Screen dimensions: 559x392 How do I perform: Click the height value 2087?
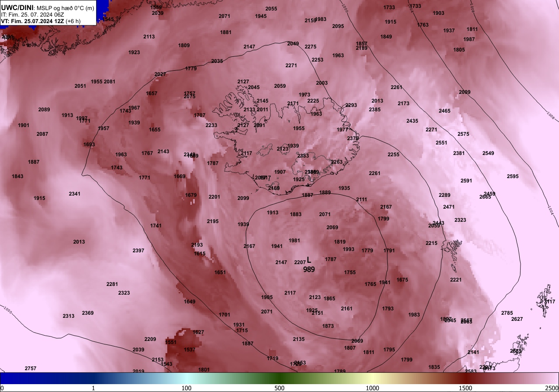click(x=42, y=134)
